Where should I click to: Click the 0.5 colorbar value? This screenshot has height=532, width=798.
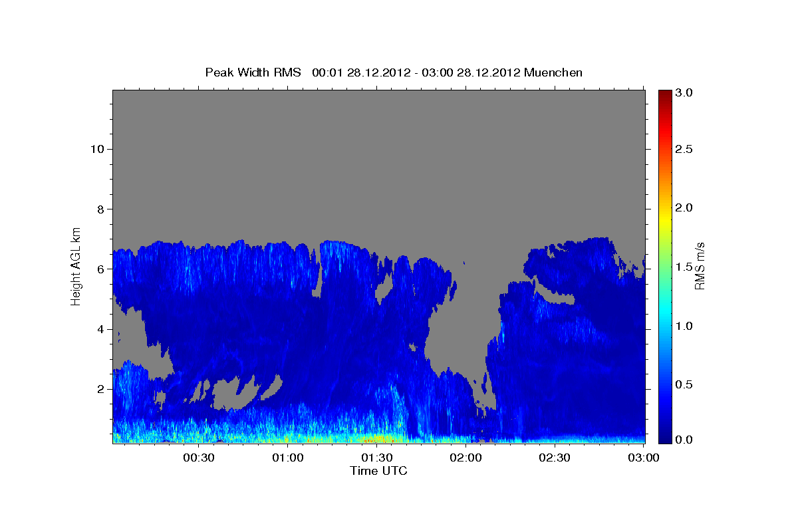pos(684,384)
